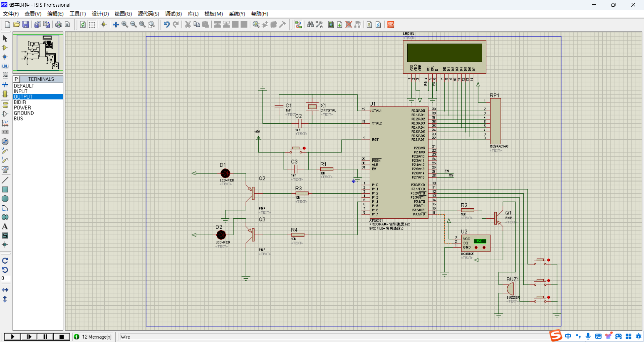Click the New File icon
This screenshot has width=644, height=342.
pos(7,24)
